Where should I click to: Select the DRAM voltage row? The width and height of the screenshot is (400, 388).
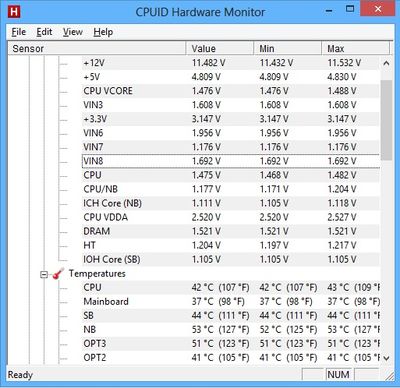231,231
